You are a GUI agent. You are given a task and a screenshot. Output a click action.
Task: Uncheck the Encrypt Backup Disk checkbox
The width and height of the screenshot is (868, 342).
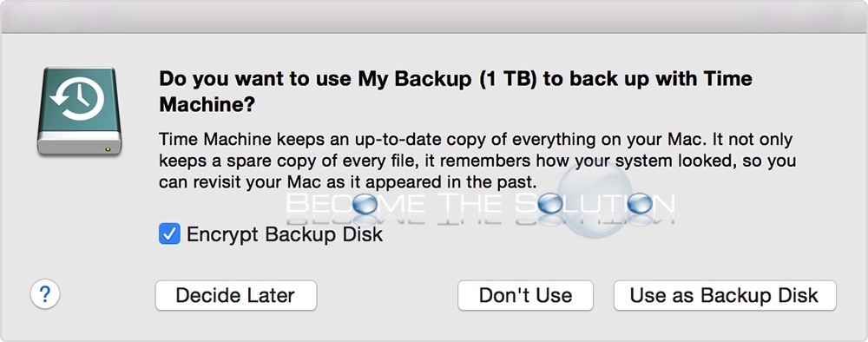pos(169,234)
